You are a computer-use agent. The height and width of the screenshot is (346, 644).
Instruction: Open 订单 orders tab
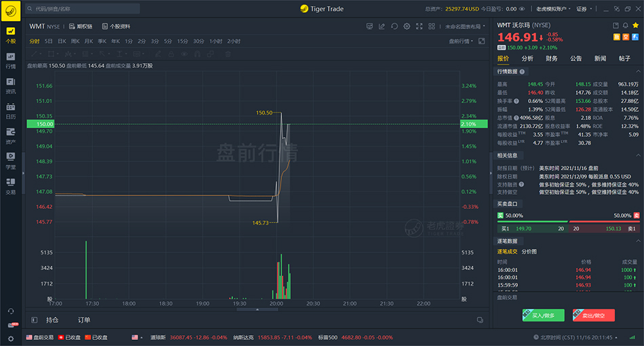tap(84, 320)
